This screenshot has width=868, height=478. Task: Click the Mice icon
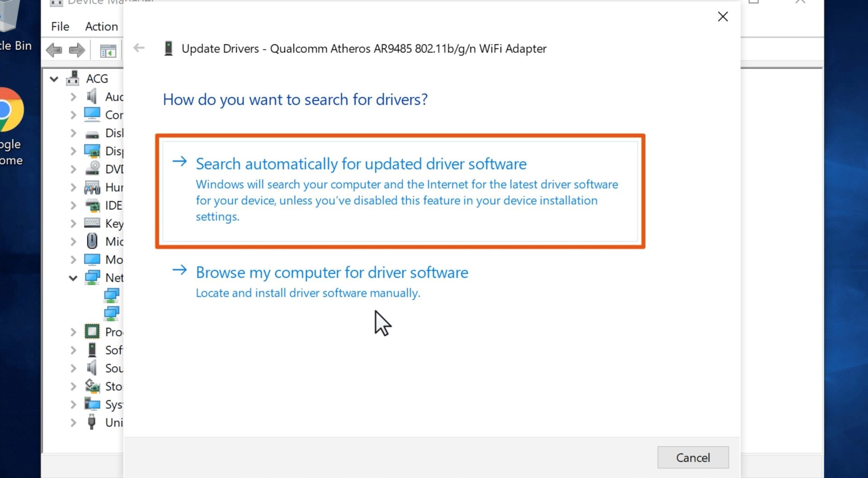(92, 241)
